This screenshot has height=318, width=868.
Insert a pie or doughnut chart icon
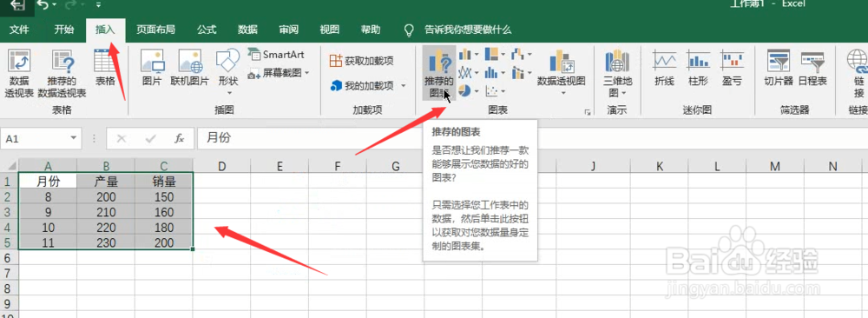point(464,90)
